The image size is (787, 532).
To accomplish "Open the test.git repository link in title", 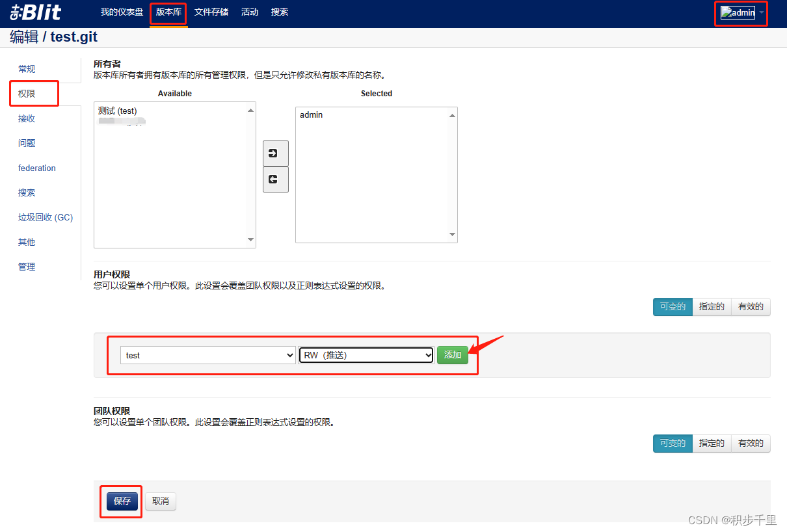I will click(74, 37).
